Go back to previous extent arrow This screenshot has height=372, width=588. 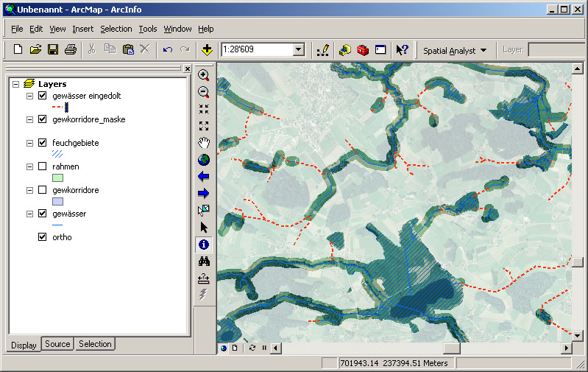204,176
